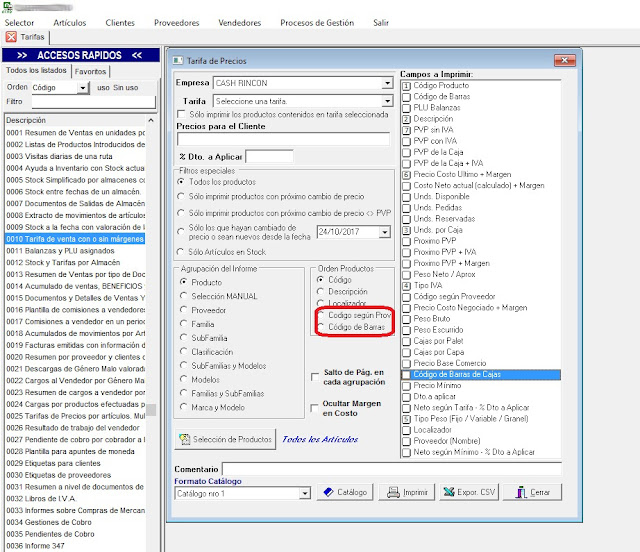The image size is (640, 552).
Task: Collapse quick access panel using << arrows
Action: click(x=137, y=55)
